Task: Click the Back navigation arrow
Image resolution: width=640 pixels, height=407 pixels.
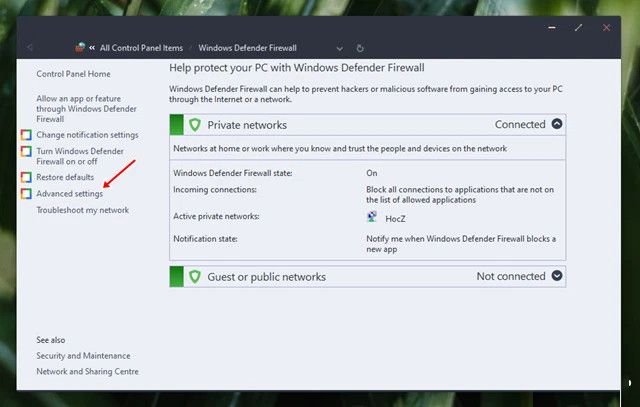Action: (30, 47)
